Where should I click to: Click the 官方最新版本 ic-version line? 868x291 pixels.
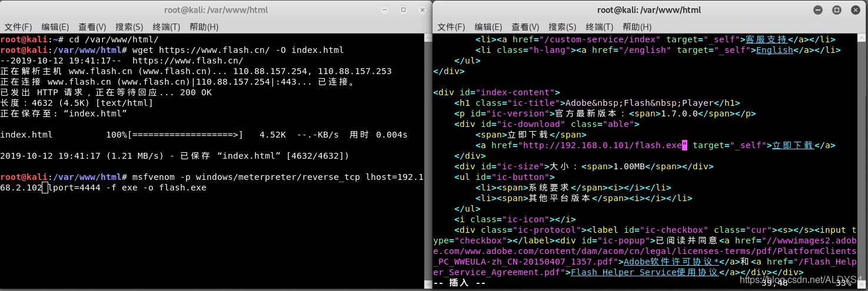coord(605,113)
